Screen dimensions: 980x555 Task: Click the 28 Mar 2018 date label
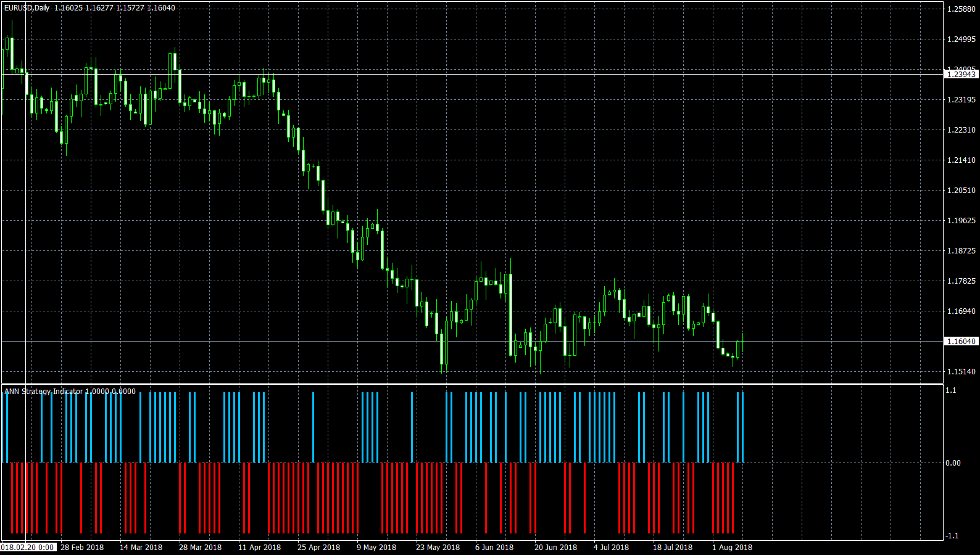(200, 548)
